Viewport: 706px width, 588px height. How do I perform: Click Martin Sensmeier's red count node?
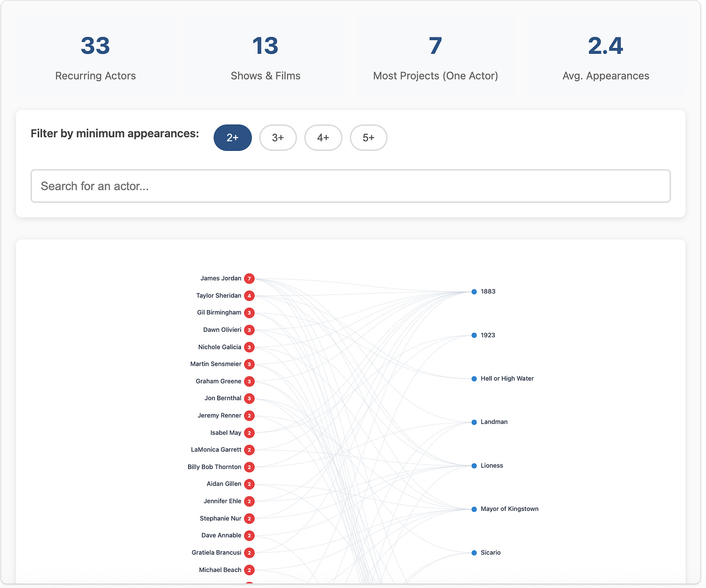tap(249, 364)
